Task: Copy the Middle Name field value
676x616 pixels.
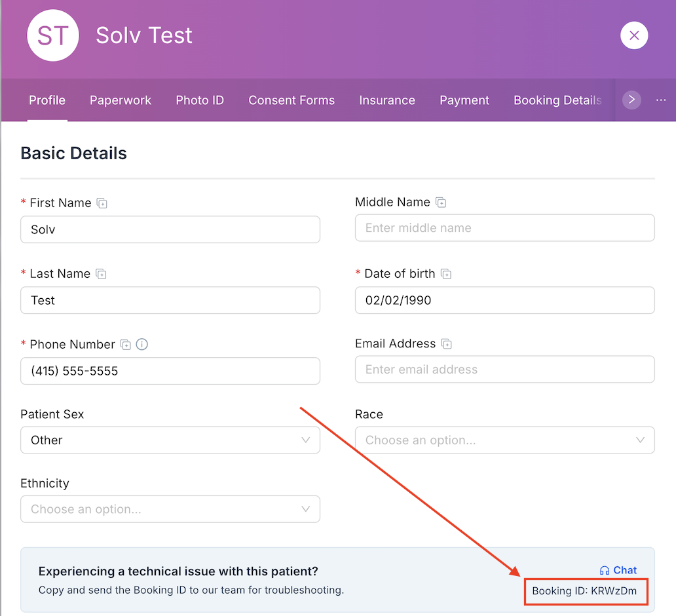Action: [x=441, y=202]
